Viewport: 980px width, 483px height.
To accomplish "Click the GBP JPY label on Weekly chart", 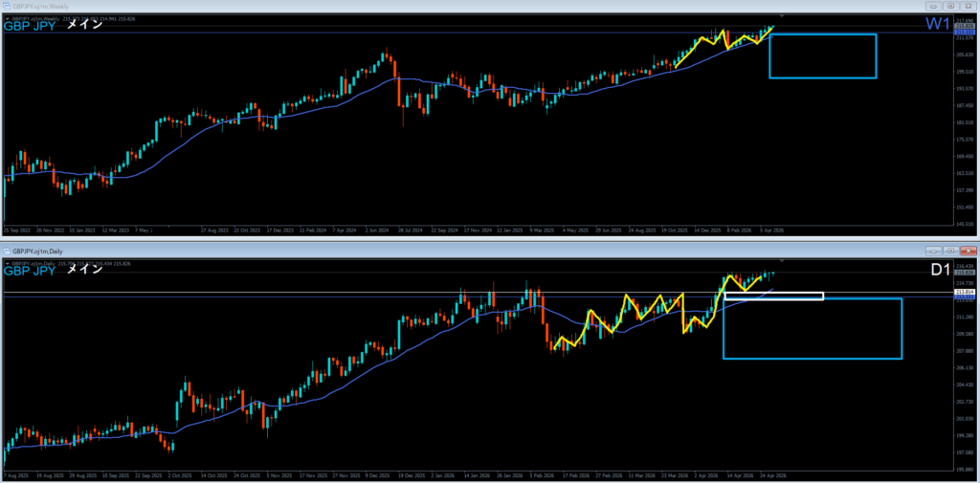I will (x=30, y=26).
